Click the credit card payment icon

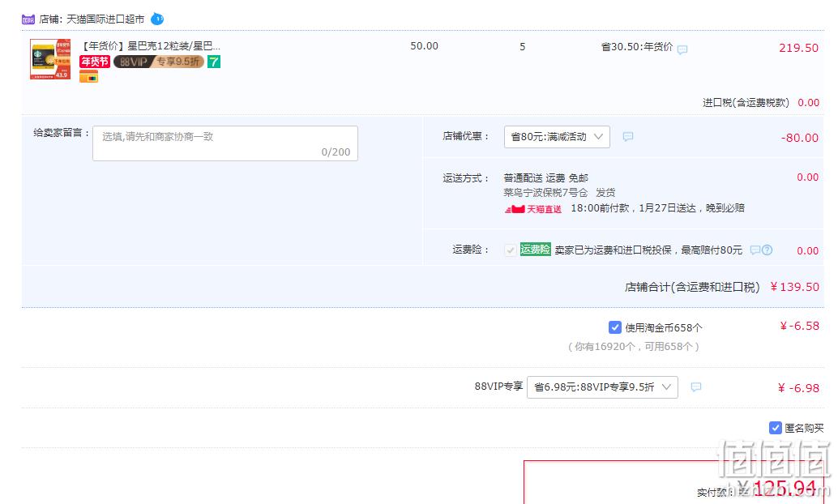[88, 78]
